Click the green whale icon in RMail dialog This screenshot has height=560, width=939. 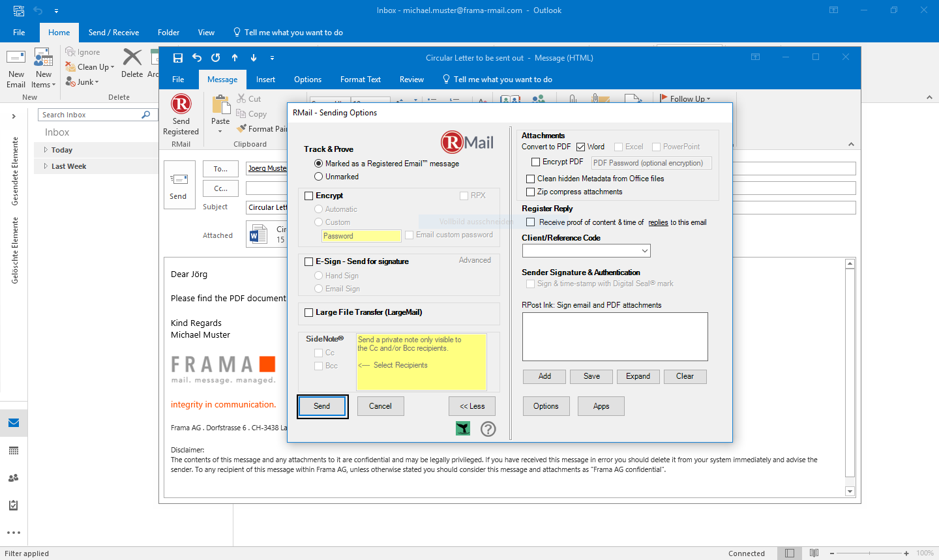pyautogui.click(x=463, y=428)
